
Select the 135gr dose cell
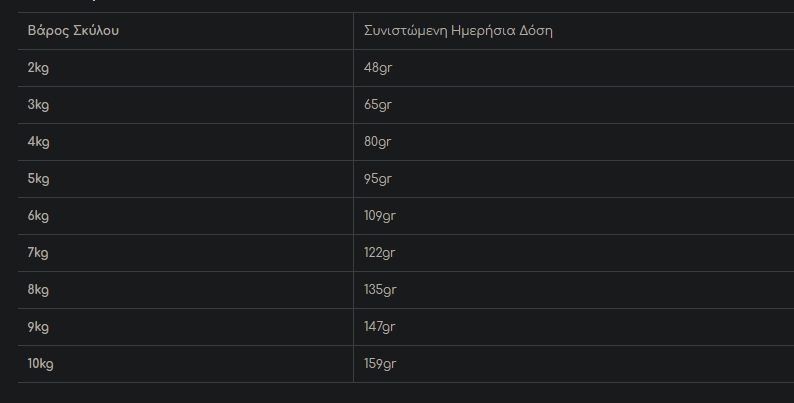(380, 290)
